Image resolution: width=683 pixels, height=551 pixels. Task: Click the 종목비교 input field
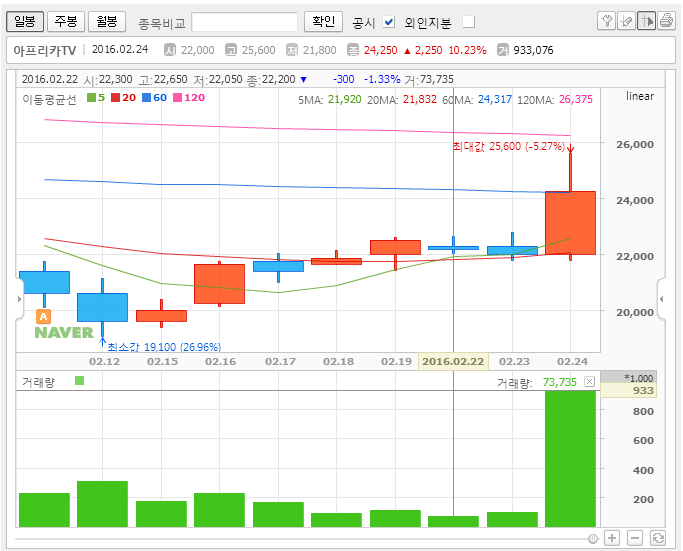tap(244, 22)
